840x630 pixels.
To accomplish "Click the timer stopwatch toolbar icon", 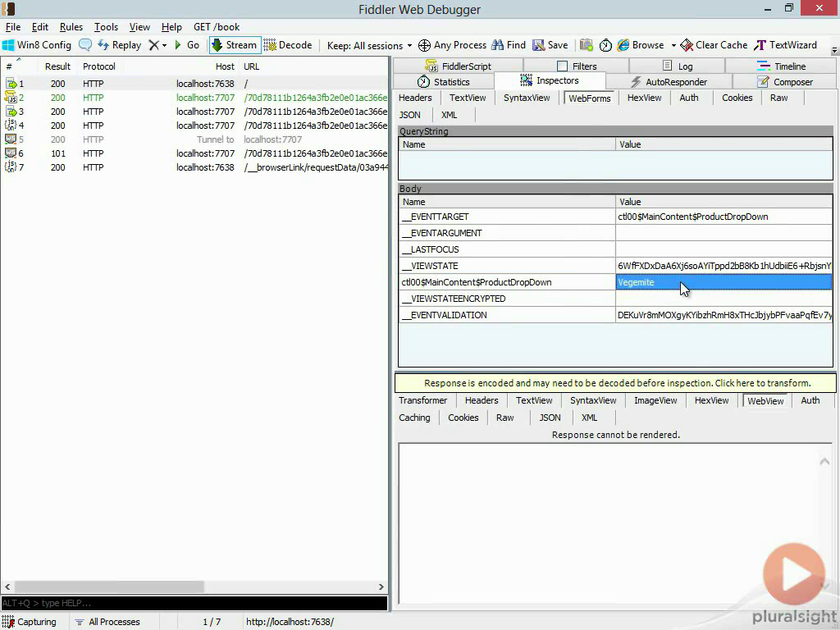I will 605,45.
